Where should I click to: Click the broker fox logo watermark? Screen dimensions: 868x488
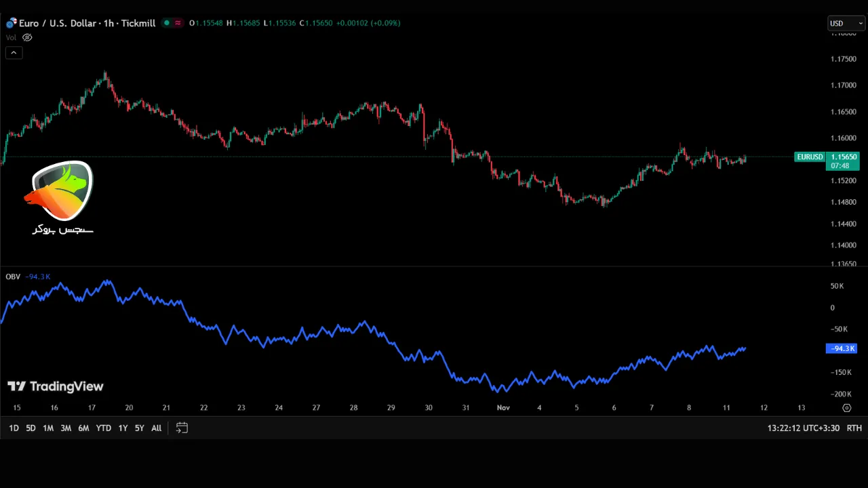pos(62,192)
